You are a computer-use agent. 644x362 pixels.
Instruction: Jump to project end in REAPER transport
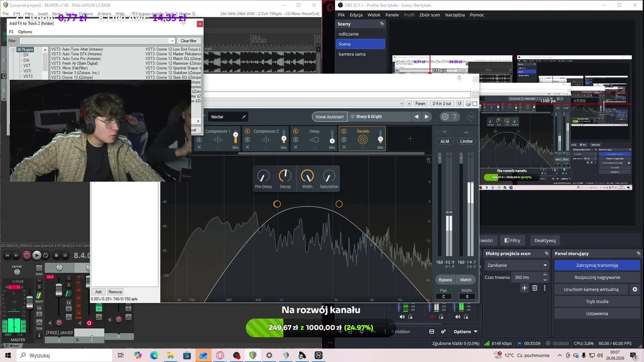[x=16, y=255]
